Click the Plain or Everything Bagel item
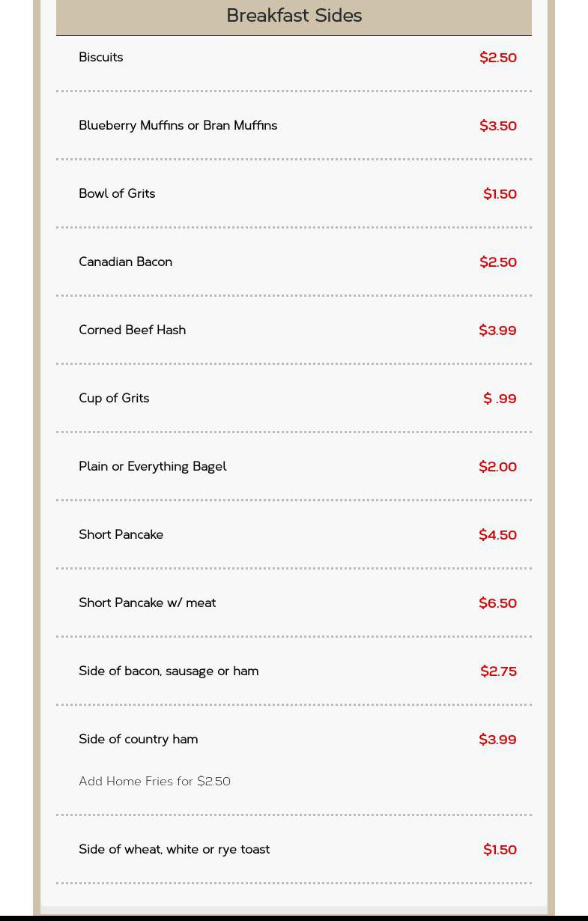588x921 pixels. pyautogui.click(x=152, y=467)
